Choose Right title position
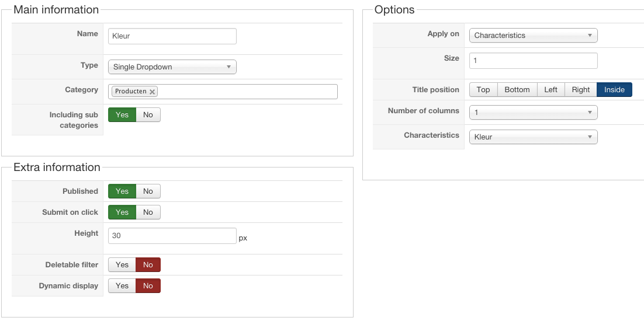This screenshot has height=321, width=644. 581,90
